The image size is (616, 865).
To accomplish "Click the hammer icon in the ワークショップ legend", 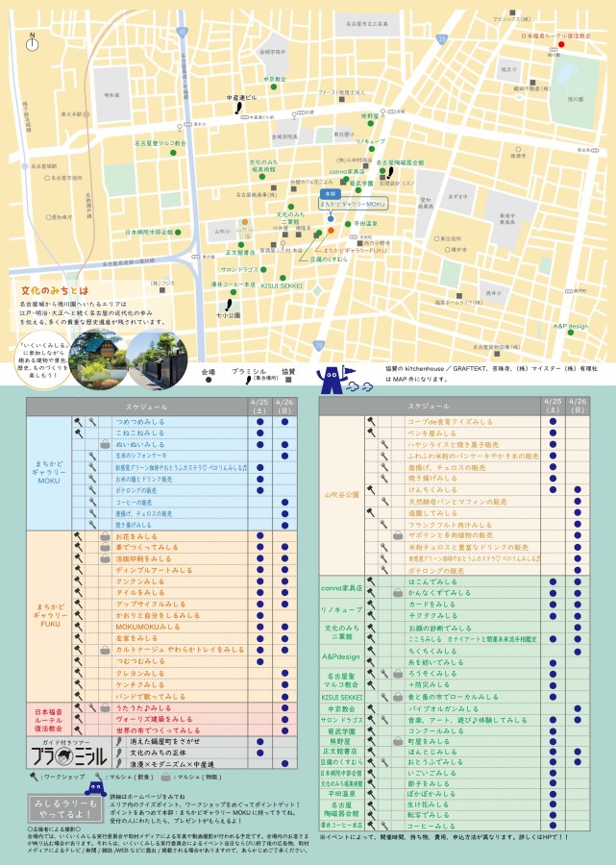I will pyautogui.click(x=32, y=774).
